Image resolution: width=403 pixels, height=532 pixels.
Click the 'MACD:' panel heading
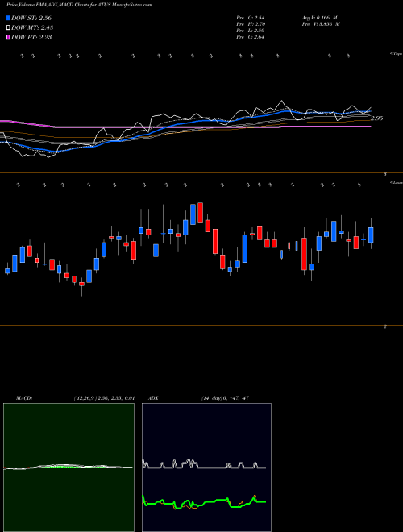24,398
